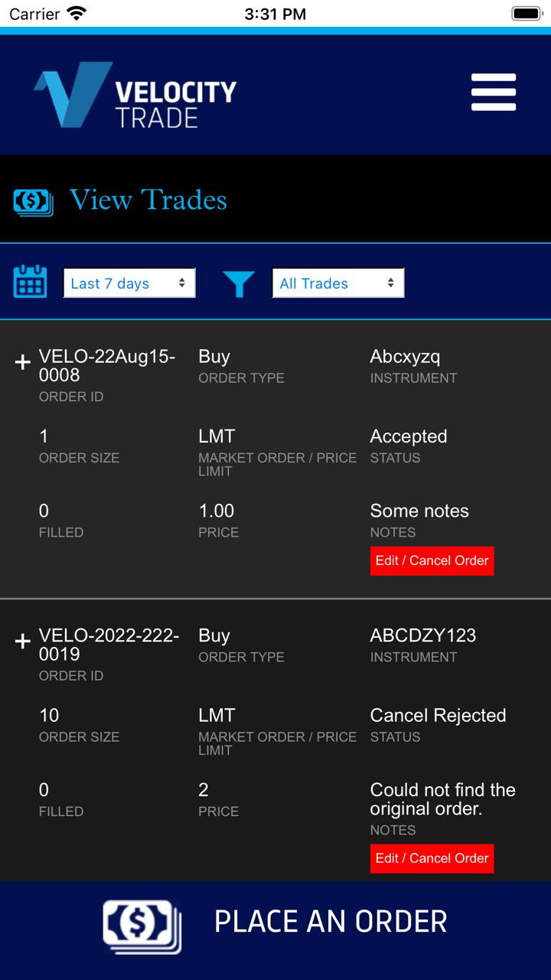Edit or cancel the Abcxyzq order
The height and width of the screenshot is (980, 551).
coord(432,560)
